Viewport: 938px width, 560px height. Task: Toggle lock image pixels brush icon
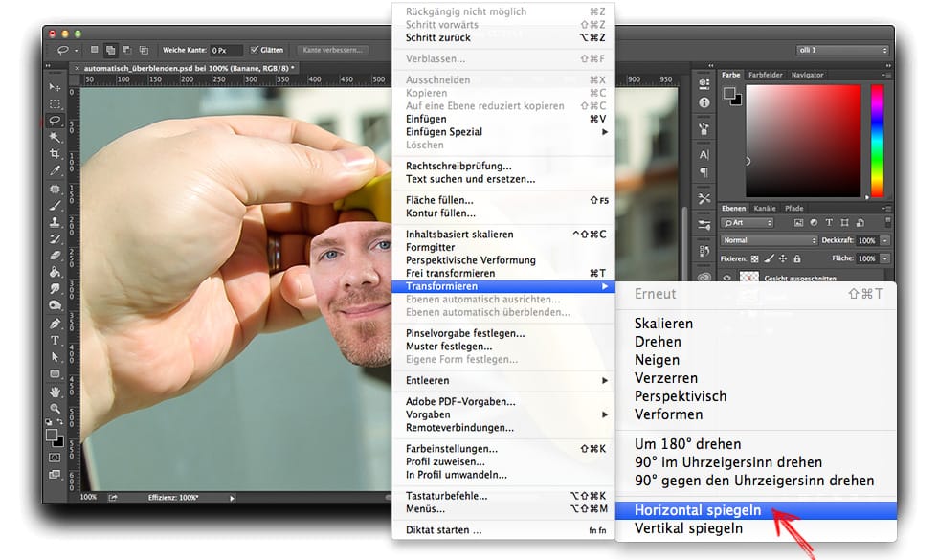click(x=769, y=259)
